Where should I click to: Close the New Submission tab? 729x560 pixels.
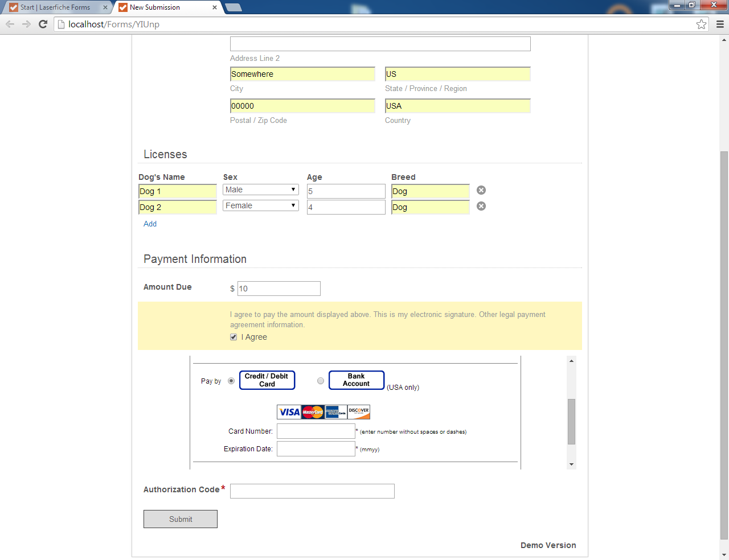[215, 7]
